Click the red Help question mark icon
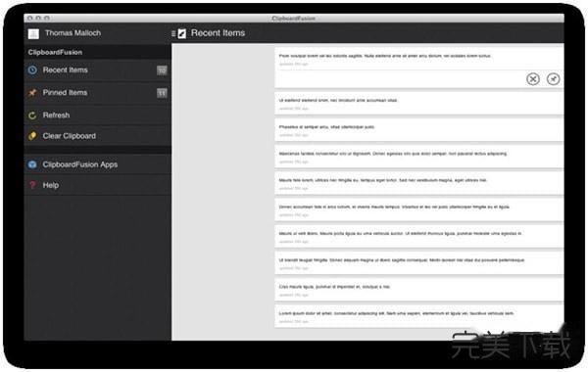The width and height of the screenshot is (588, 372). point(32,185)
